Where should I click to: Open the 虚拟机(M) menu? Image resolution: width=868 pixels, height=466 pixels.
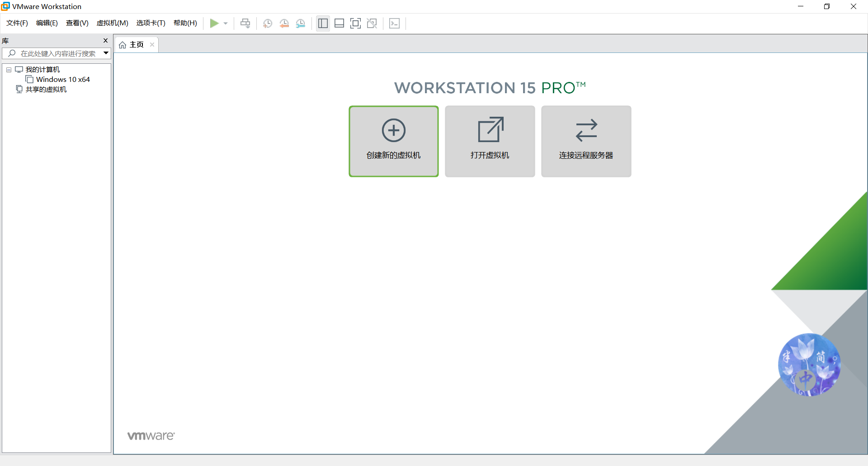tap(112, 23)
